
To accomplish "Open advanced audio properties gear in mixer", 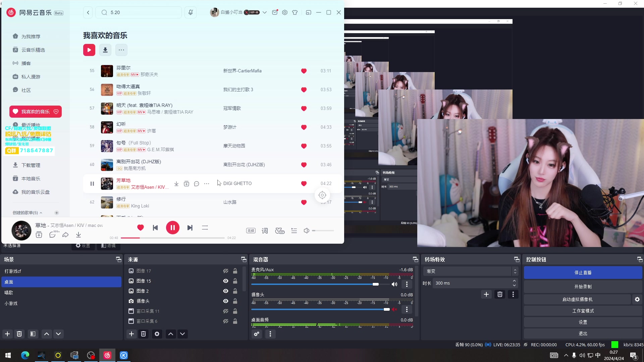I will [x=257, y=334].
